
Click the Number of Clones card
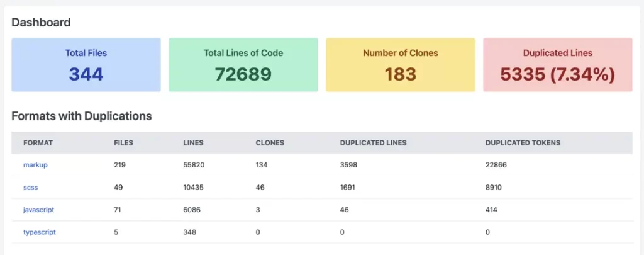[401, 65]
